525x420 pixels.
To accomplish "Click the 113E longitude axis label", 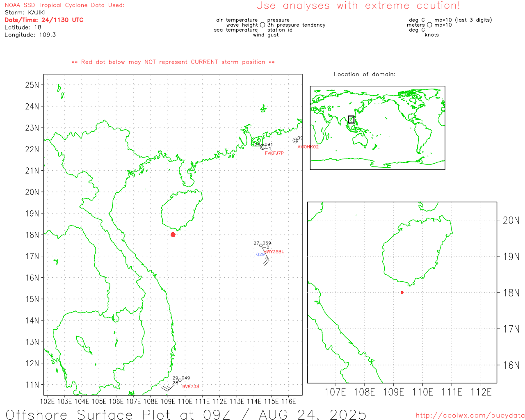I will 237,401.
